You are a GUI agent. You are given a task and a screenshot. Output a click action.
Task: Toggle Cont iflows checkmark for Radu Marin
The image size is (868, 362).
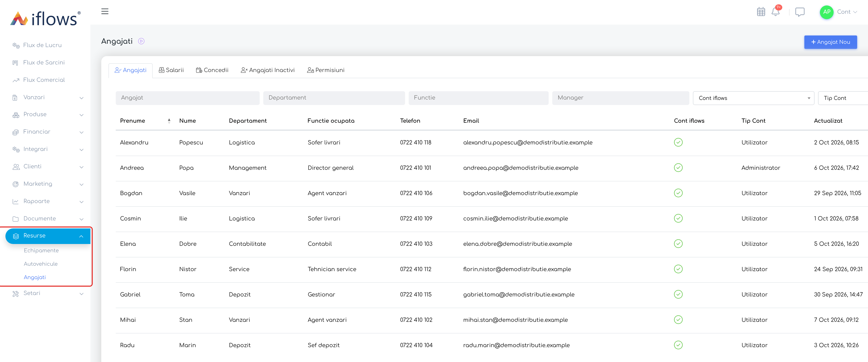678,345
